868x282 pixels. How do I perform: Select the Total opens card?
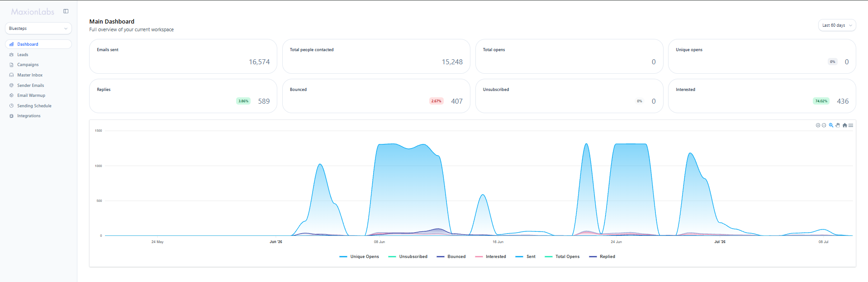coord(569,56)
